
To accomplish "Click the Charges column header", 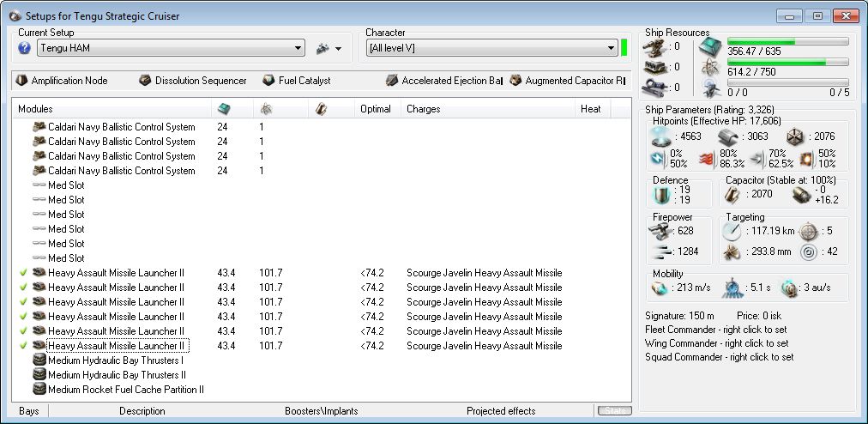I will point(424,109).
